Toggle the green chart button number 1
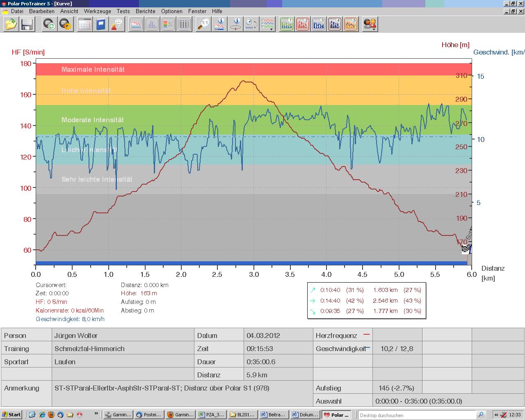The image size is (525, 420). pos(287,25)
